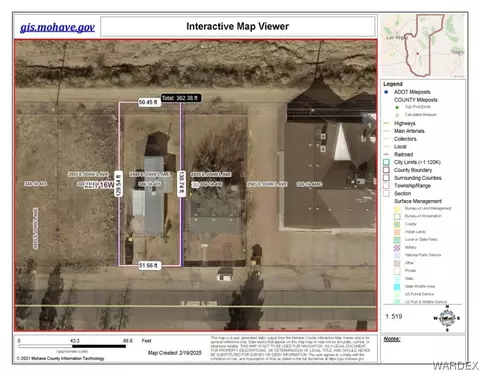The height and width of the screenshot is (376, 480).
Task: Click the Railroad line symbol in legend
Action: [387, 154]
